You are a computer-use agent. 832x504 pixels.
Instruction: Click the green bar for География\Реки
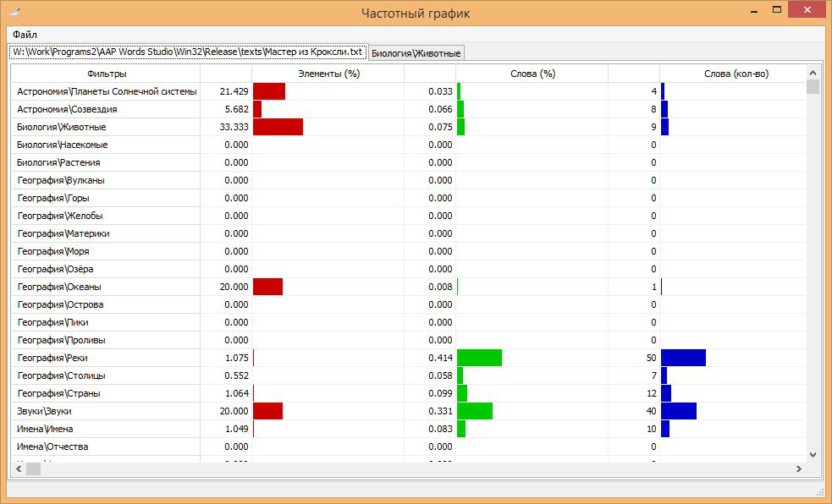click(479, 358)
